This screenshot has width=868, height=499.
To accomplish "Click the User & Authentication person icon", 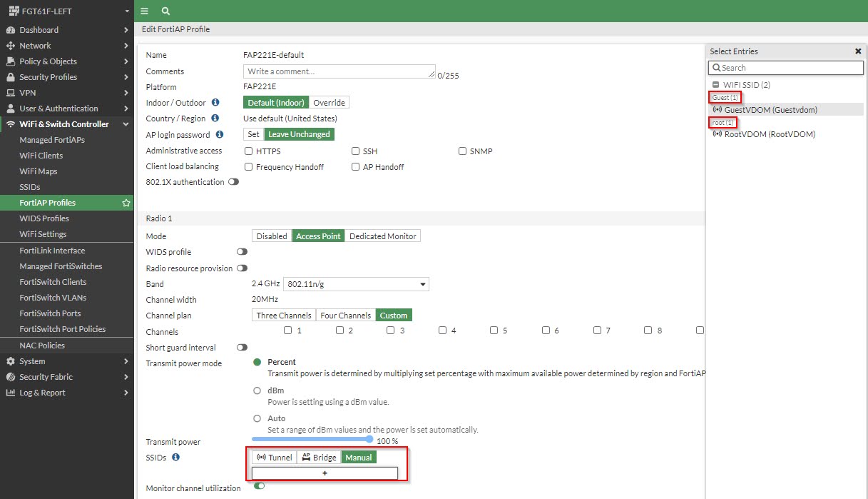I will 11,109.
